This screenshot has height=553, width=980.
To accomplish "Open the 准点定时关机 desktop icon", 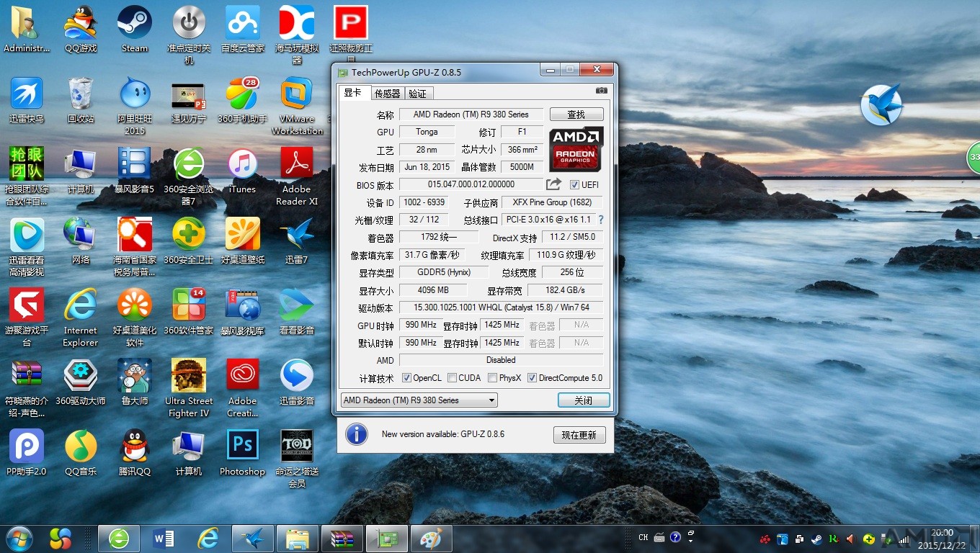I will [189, 34].
